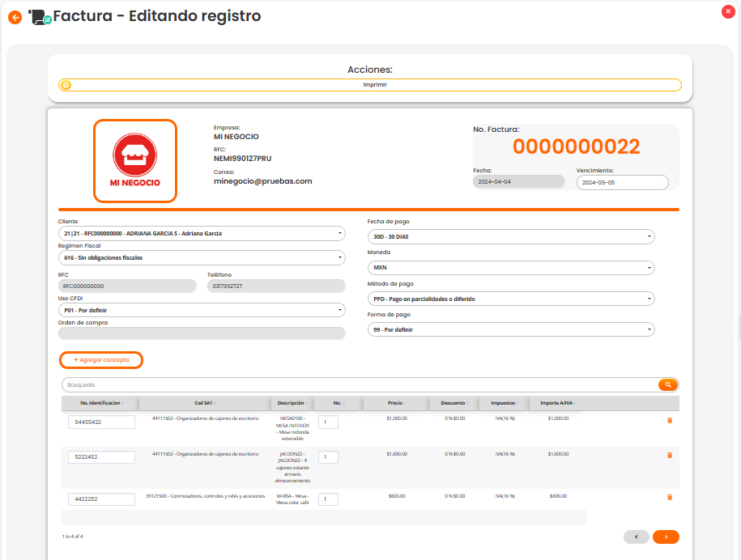This screenshot has height=560, width=741.
Task: Go to previous table page
Action: (637, 537)
